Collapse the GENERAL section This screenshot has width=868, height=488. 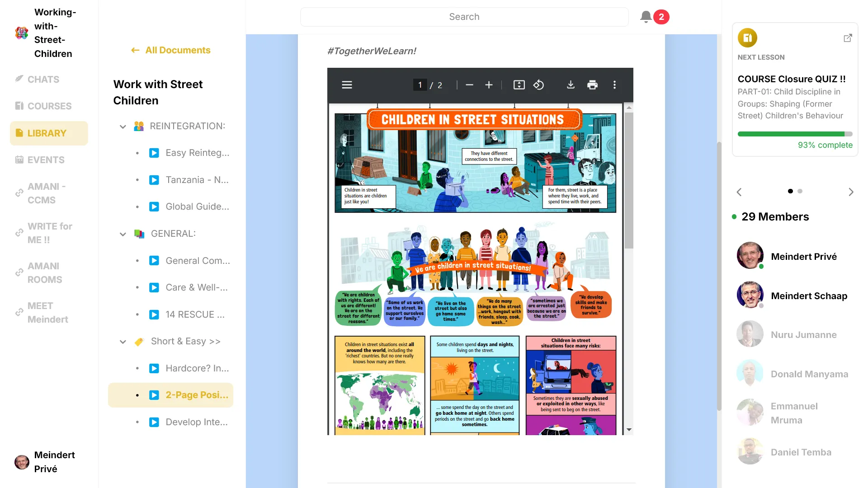click(x=123, y=234)
